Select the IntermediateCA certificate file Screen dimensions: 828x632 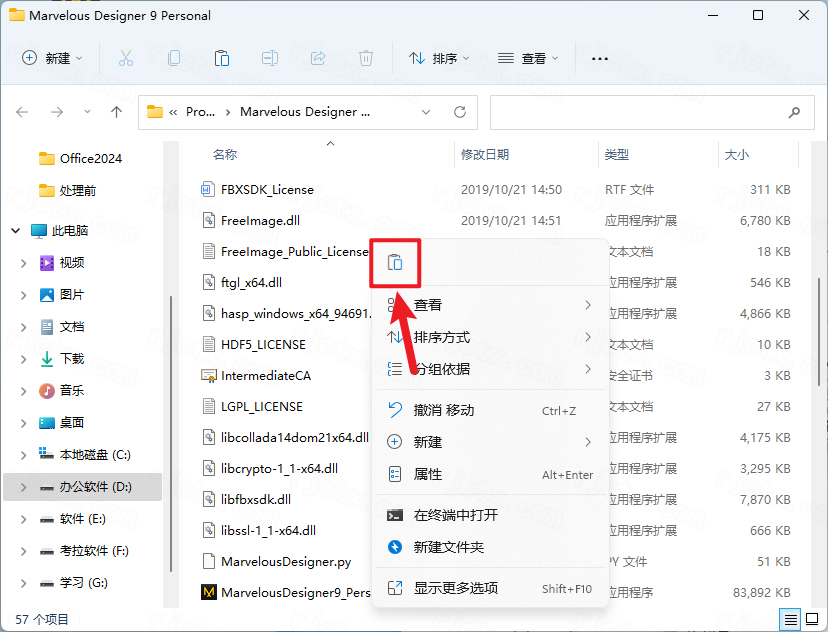tap(256, 375)
